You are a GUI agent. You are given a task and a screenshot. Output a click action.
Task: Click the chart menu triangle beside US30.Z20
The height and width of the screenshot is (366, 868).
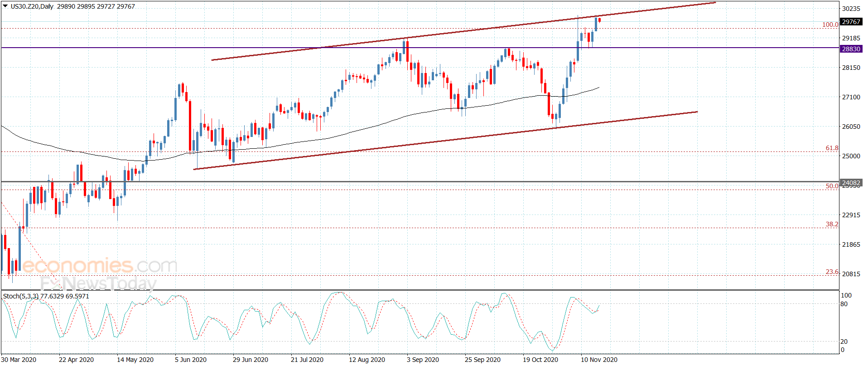tap(5, 6)
